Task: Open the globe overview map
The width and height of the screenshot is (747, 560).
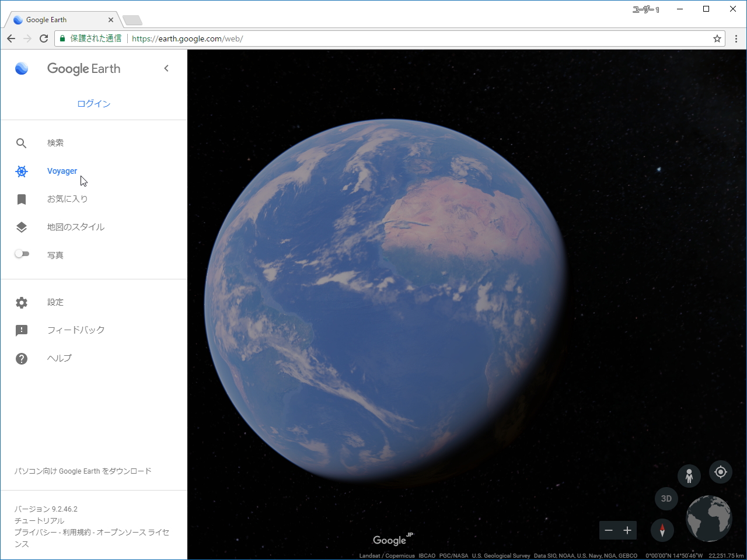Action: 708,519
